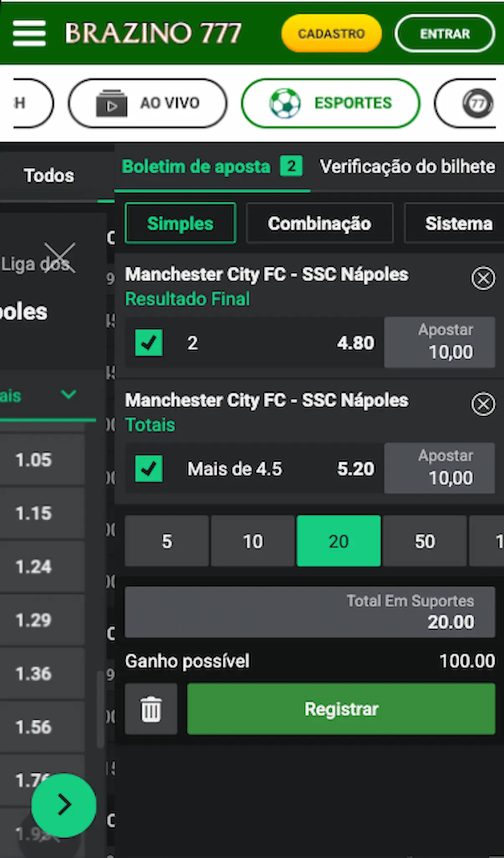This screenshot has height=858, width=504.
Task: Open Verificação do bilhete tab
Action: point(407,167)
